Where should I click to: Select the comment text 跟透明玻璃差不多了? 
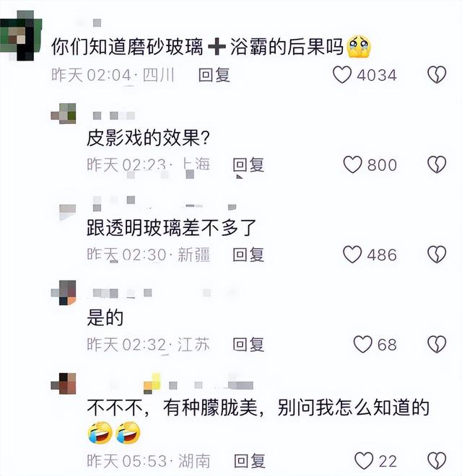point(171,228)
